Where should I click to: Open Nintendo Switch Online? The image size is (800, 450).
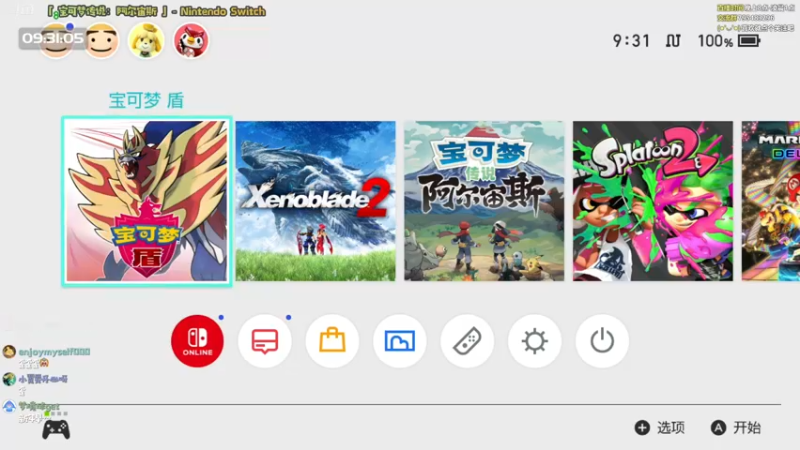click(197, 341)
